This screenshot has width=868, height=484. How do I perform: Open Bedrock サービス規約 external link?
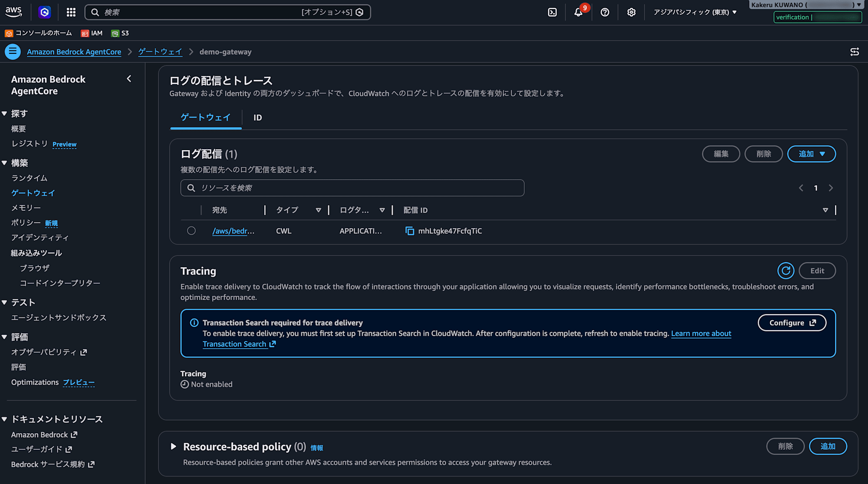53,464
